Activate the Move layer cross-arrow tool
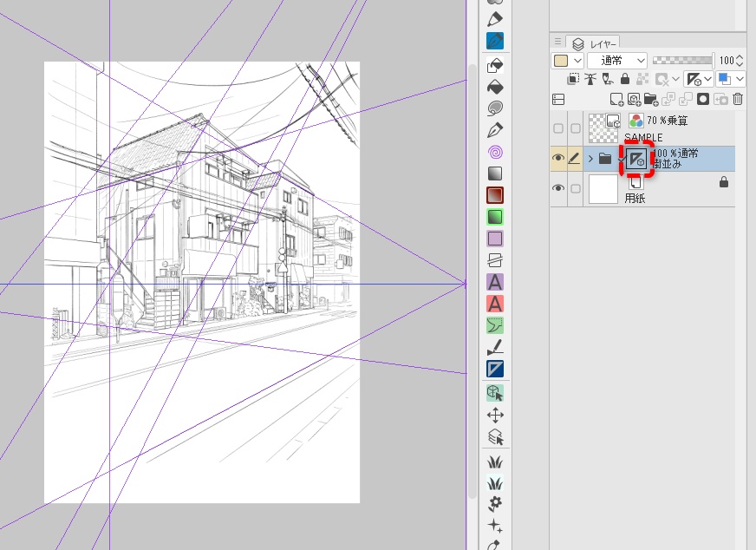 495,415
